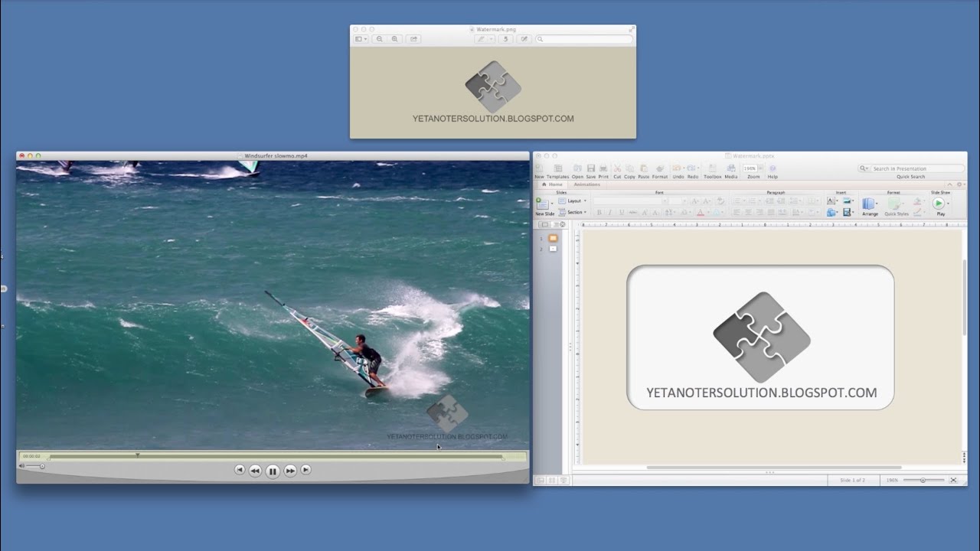This screenshot has height=551, width=980.
Task: Click the Share button in Preview
Action: tap(413, 39)
